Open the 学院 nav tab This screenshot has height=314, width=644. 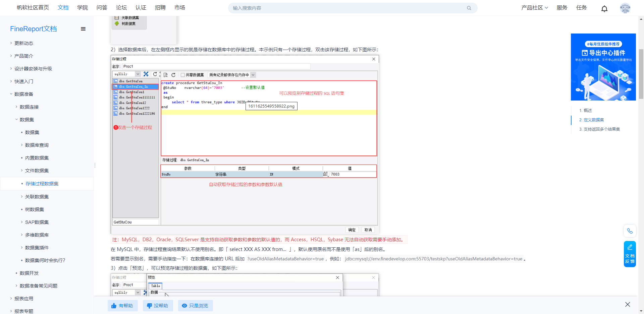(x=83, y=8)
